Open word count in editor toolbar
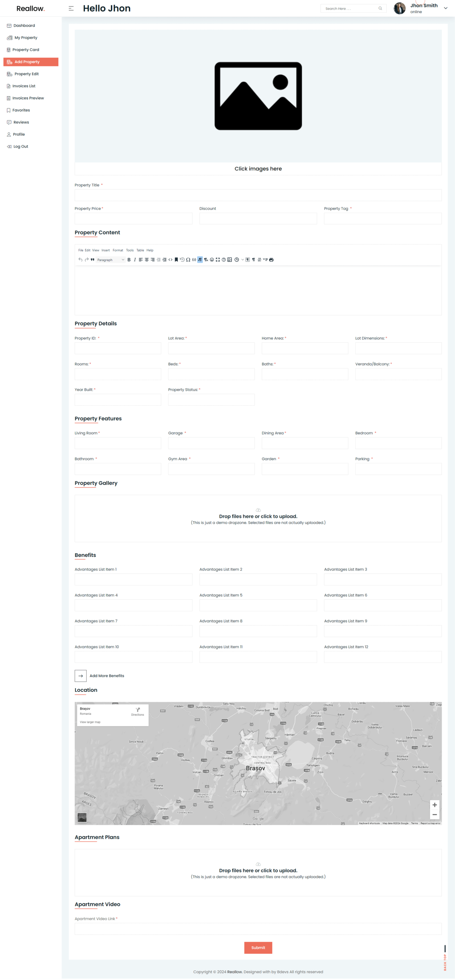Viewport: 455px width, 980px height. [x=260, y=260]
